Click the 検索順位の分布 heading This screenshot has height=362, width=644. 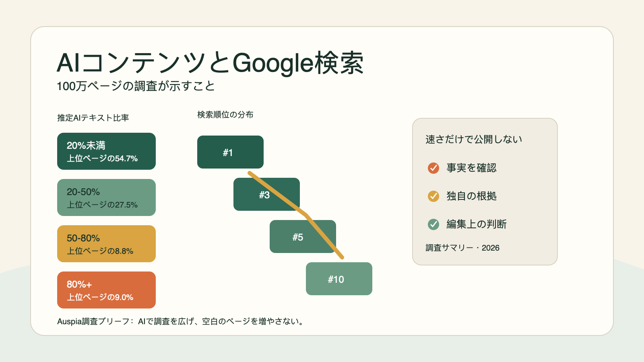point(225,115)
